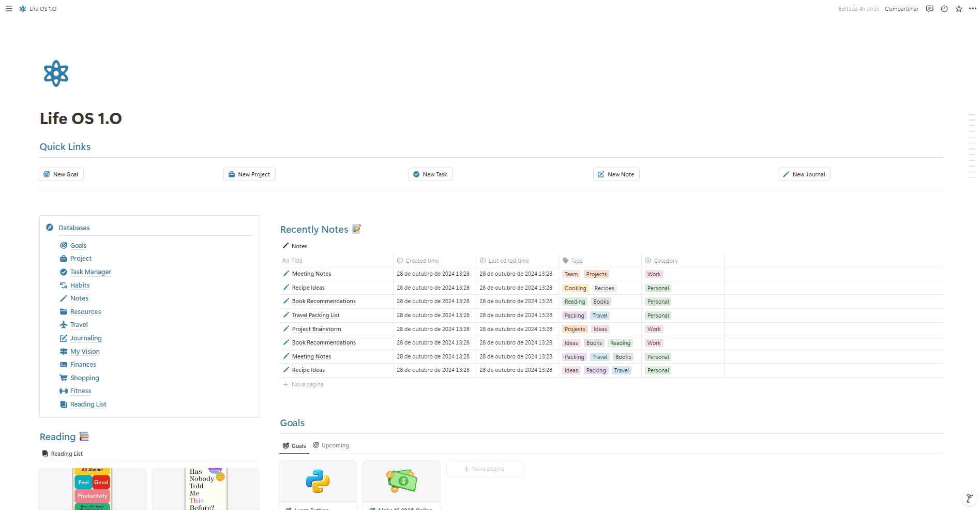Open page history clock icon
980x510 pixels.
944,9
